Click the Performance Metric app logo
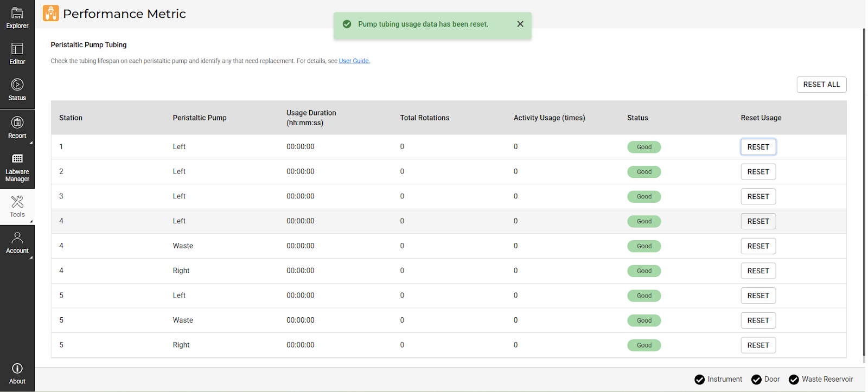This screenshot has height=392, width=868. point(50,14)
